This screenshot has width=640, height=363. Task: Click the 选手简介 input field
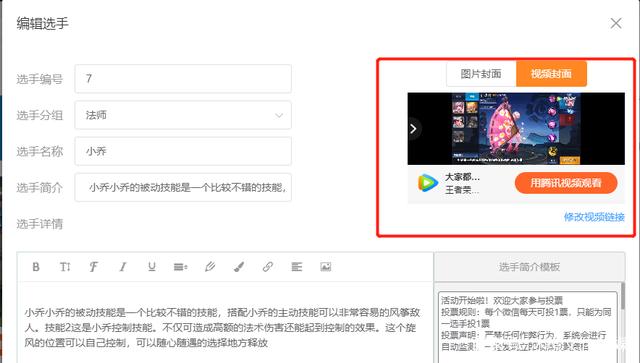click(183, 187)
